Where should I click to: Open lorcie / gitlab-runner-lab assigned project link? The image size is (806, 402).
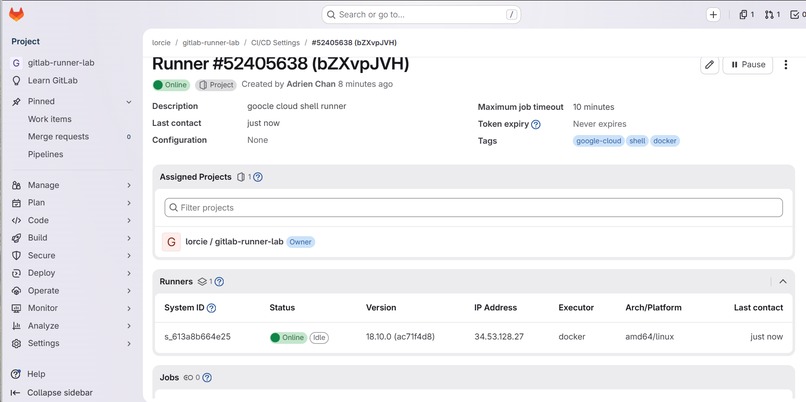click(234, 242)
